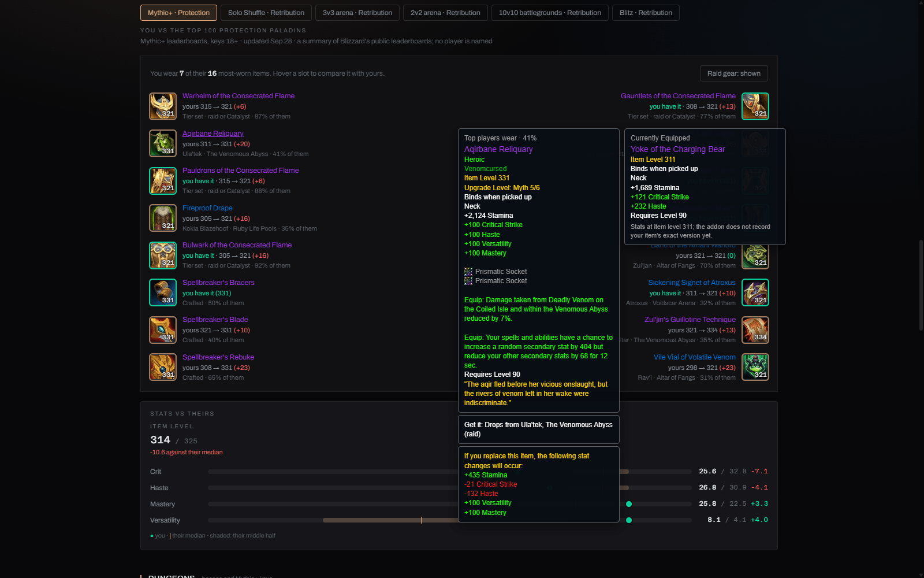Select the Spellbreaker's Blade weapon icon
Screen dimensions: 924x578
coord(163,330)
